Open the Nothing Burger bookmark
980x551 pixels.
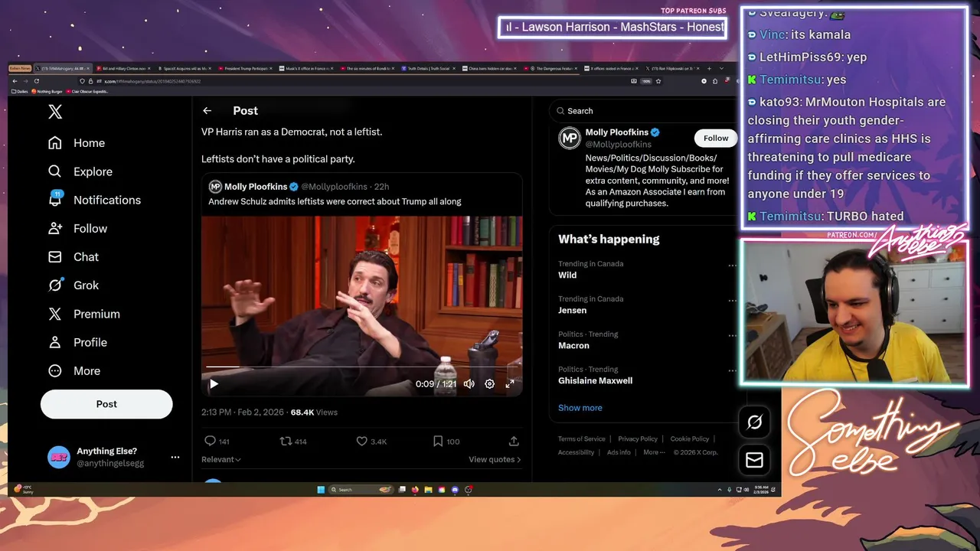coord(47,92)
